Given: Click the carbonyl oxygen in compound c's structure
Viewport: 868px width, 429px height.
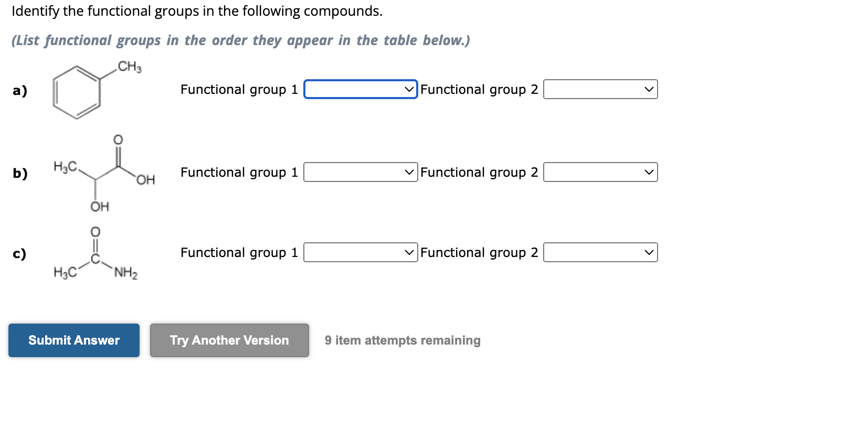Looking at the screenshot, I should click(94, 231).
